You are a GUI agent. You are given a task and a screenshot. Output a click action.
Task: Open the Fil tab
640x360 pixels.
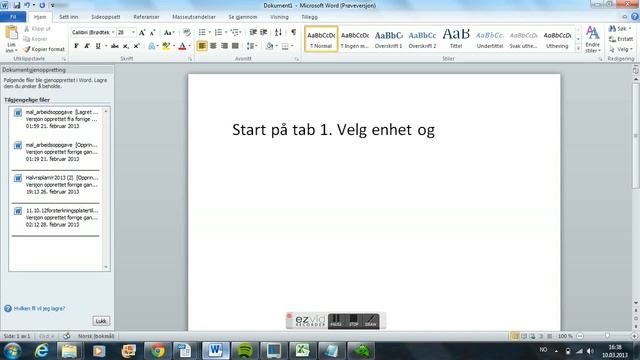tap(13, 17)
